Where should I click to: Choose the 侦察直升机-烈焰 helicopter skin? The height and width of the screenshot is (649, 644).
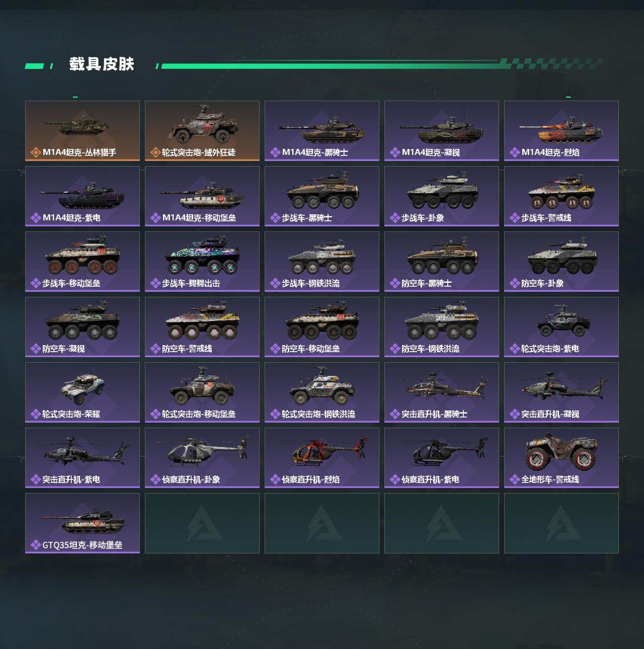click(x=322, y=458)
